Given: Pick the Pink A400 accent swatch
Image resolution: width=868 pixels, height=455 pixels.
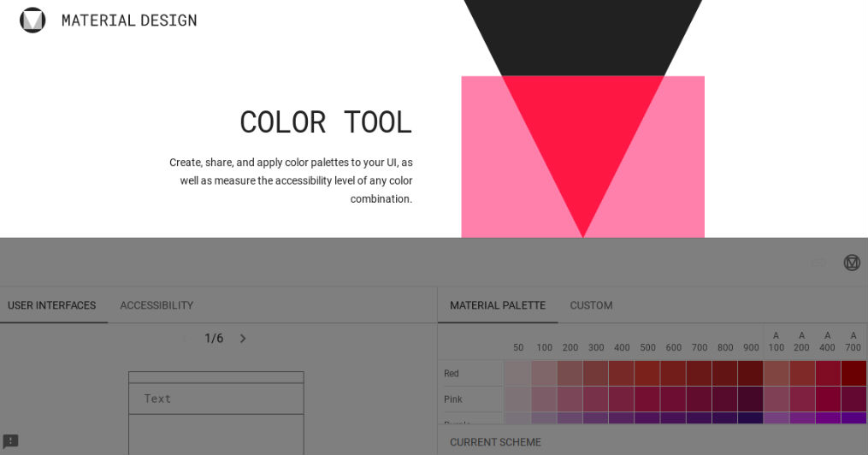Looking at the screenshot, I should tap(828, 399).
